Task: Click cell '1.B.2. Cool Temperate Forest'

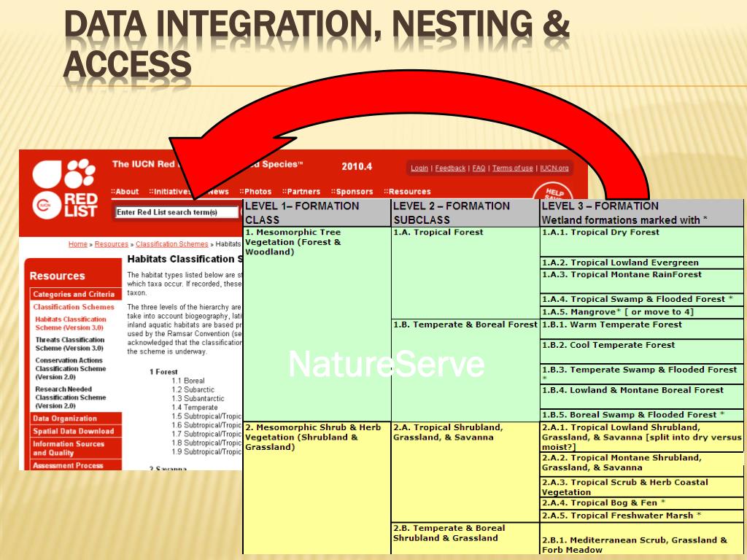Action: (642, 351)
